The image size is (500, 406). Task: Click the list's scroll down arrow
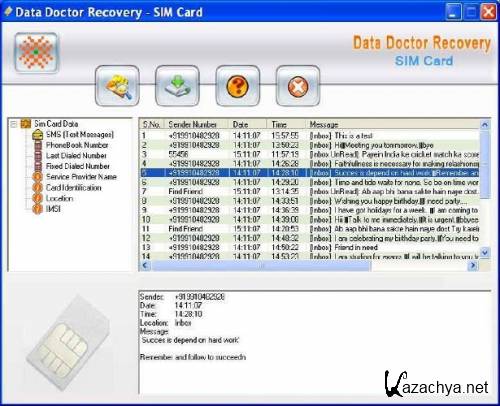485,253
